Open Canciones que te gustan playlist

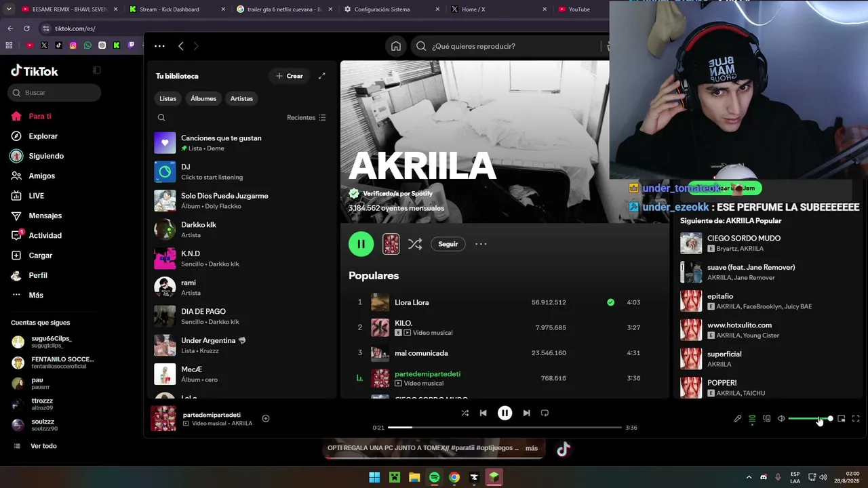[x=241, y=143]
